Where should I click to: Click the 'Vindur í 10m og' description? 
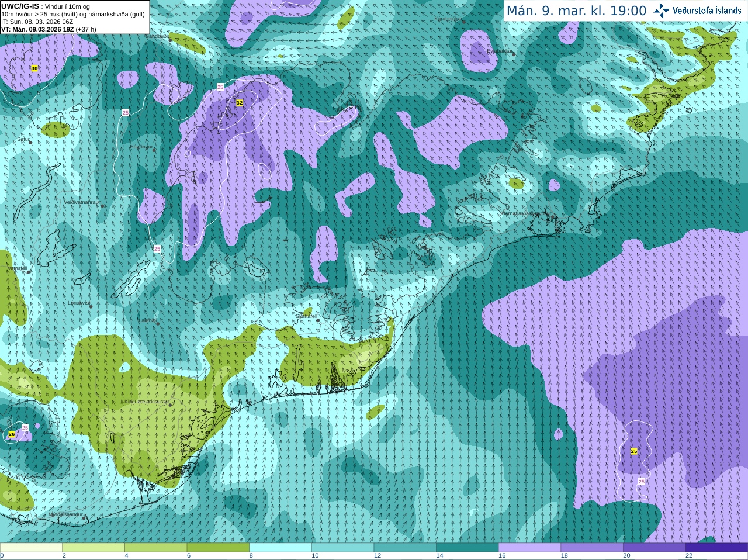coord(67,6)
